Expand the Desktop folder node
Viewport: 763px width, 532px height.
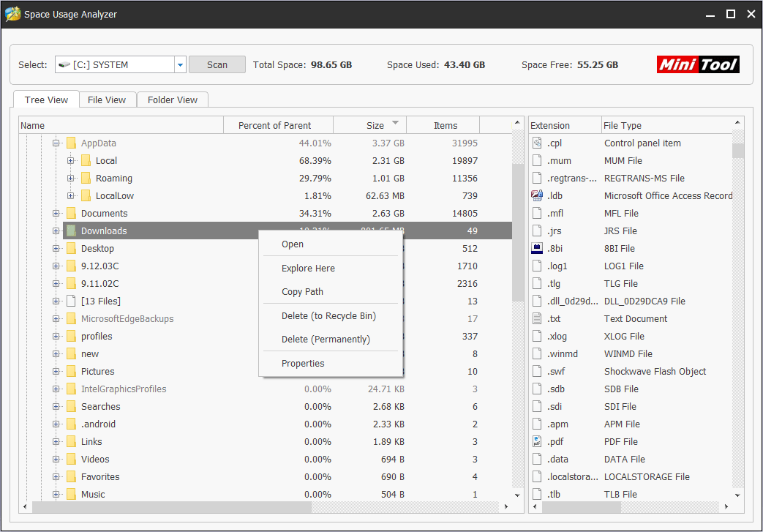56,249
